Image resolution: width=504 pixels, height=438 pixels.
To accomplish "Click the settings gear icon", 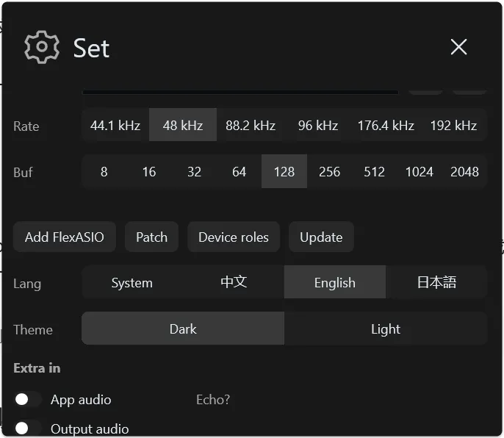I will [42, 47].
